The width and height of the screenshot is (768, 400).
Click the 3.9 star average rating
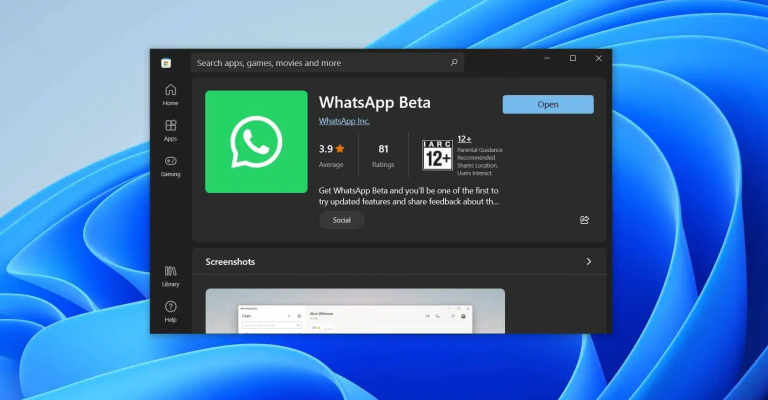(331, 149)
